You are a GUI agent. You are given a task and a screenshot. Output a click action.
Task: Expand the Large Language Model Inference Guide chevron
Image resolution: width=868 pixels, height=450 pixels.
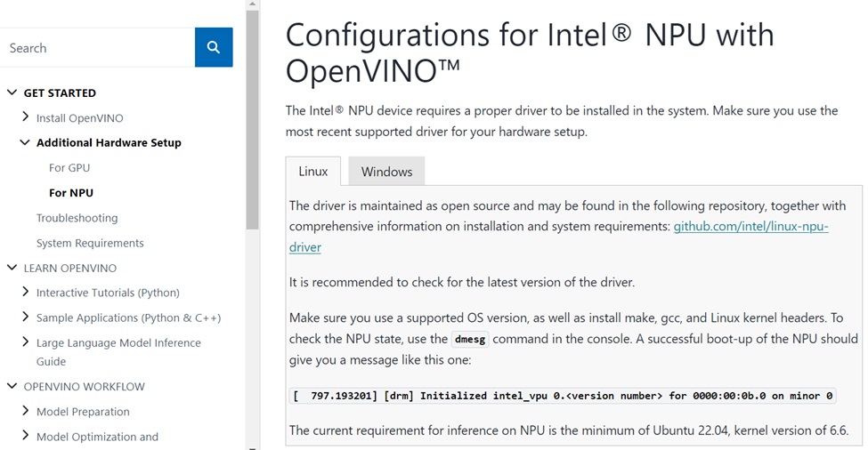pos(25,342)
